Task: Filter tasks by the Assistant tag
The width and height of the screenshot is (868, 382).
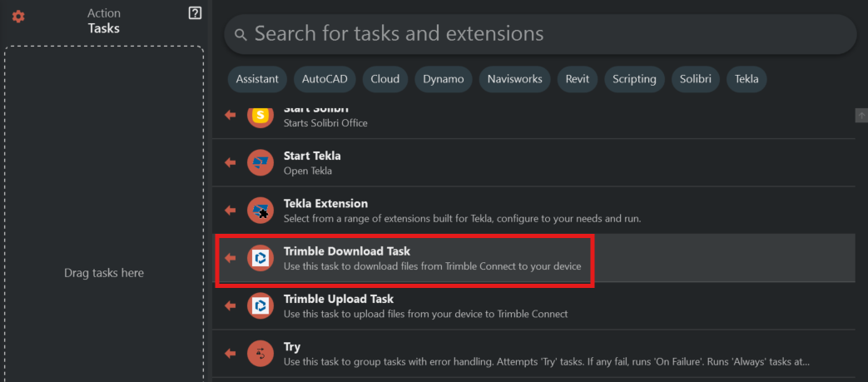Action: pos(257,79)
